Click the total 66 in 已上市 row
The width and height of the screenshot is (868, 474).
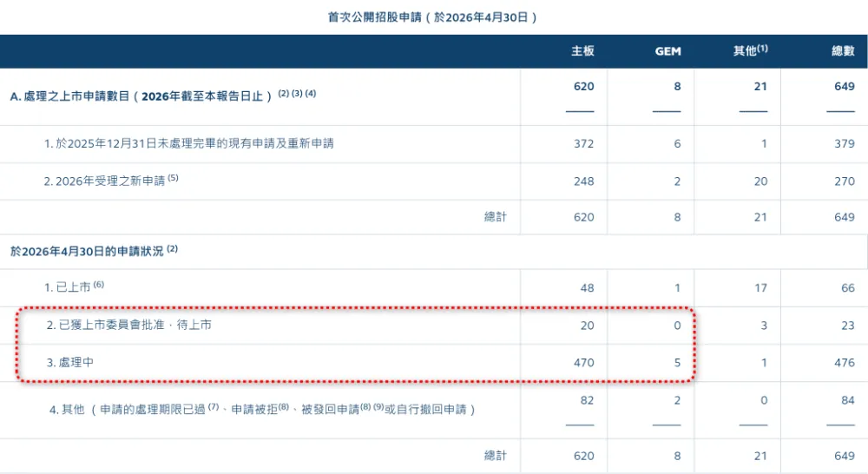848,288
